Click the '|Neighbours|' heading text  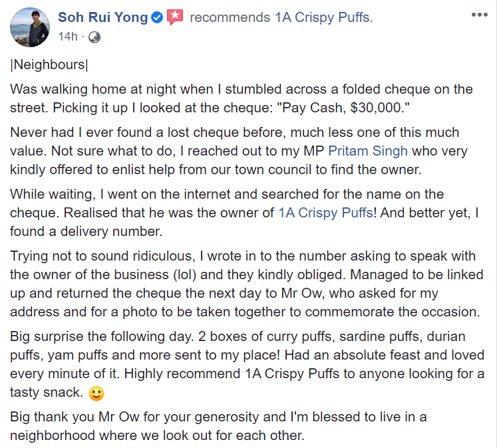[49, 65]
